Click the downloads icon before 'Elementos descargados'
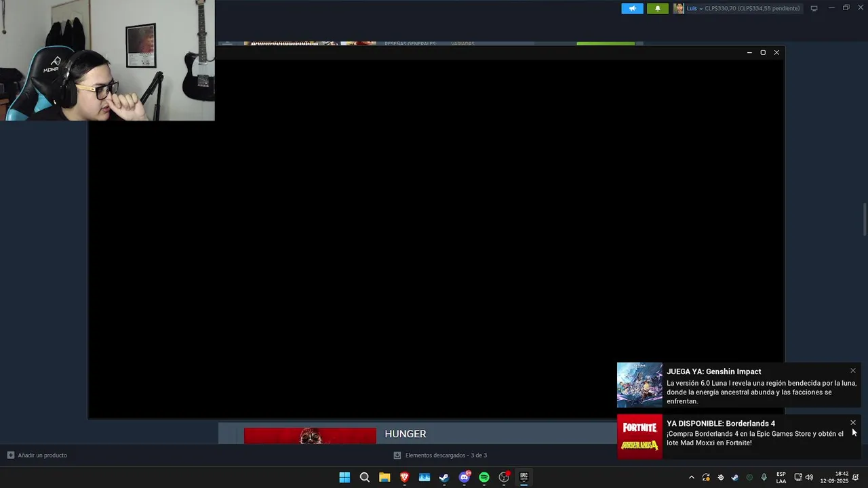 coord(397,455)
